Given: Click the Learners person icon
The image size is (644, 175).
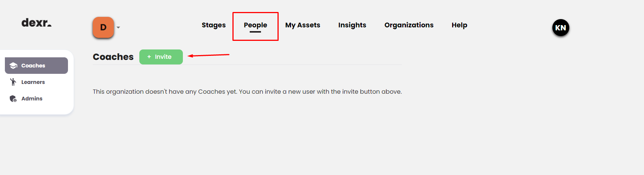Looking at the screenshot, I should pos(13,82).
